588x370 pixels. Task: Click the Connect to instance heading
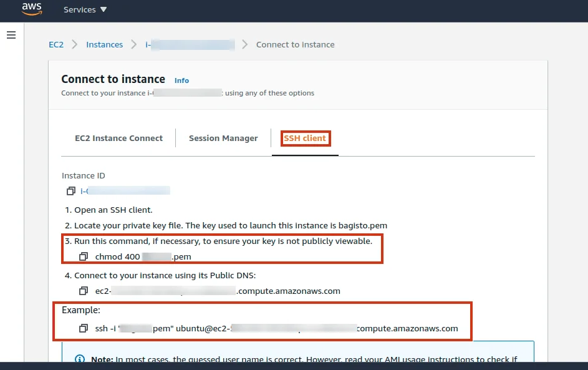[113, 79]
